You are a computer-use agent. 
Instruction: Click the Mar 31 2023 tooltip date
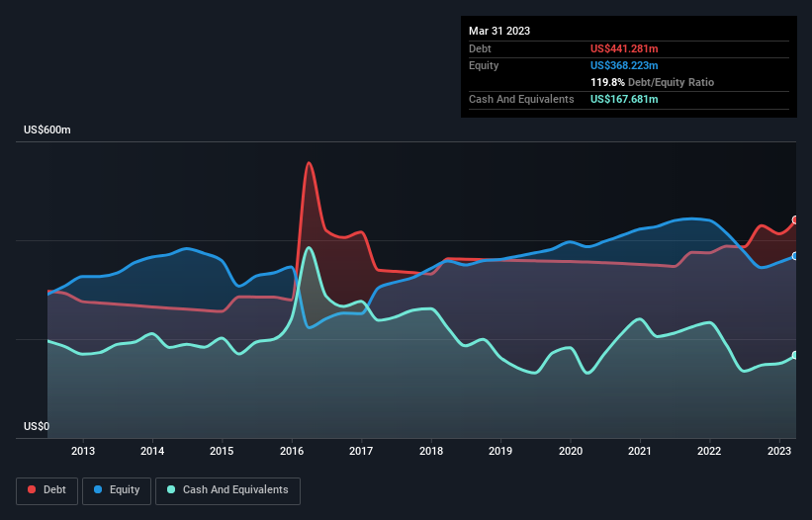(x=499, y=31)
